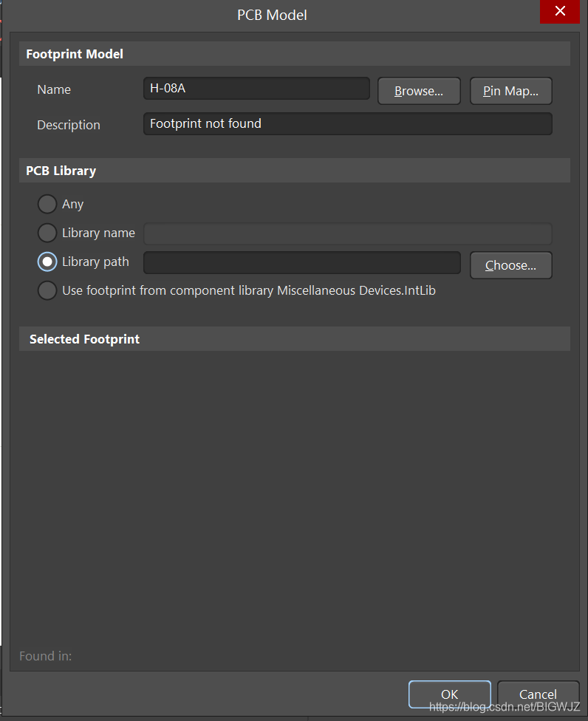Image resolution: width=588 pixels, height=721 pixels.
Task: Click the PCB Model title bar
Action: pyautogui.click(x=272, y=14)
